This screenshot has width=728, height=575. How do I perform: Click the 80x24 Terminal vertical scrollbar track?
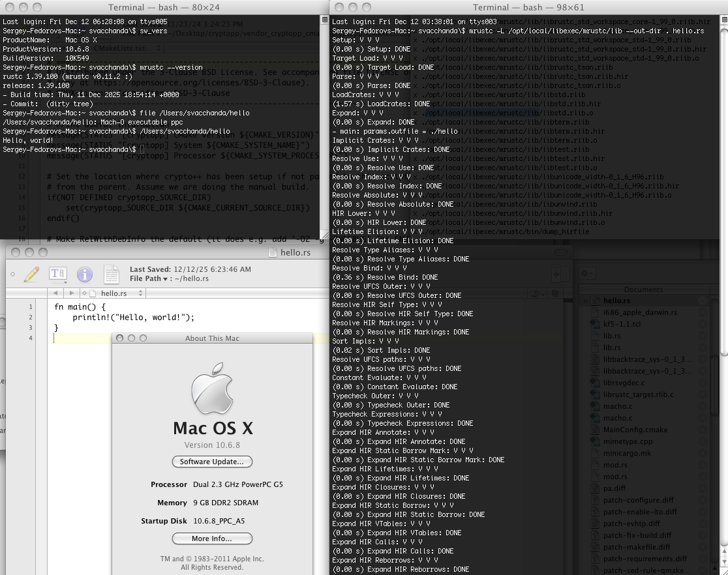(325, 125)
